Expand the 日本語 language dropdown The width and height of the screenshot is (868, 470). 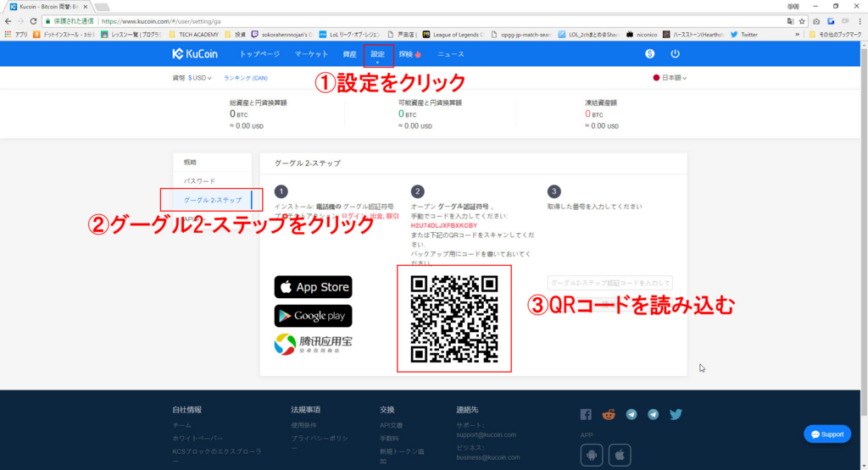tap(670, 78)
